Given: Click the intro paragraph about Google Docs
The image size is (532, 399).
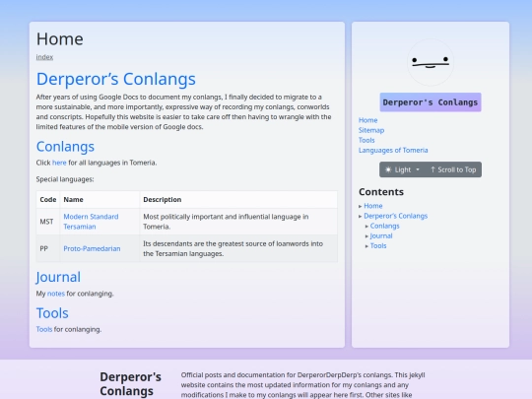Looking at the screenshot, I should (183, 112).
